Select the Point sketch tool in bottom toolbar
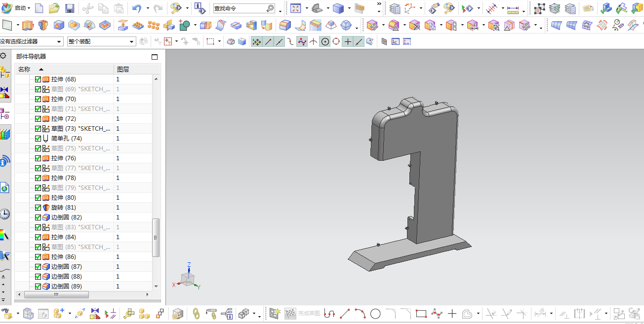Image resolution: width=644 pixels, height=324 pixels. point(452,313)
